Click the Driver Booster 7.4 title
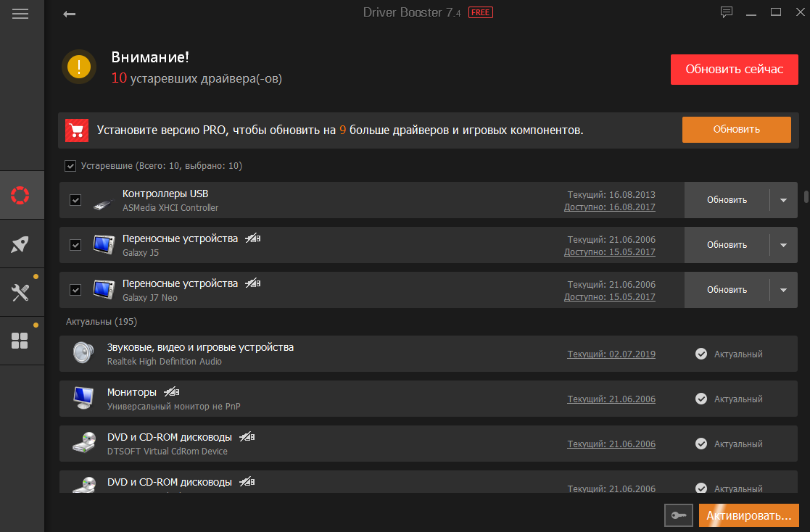Screen dimensions: 810x532 tap(412, 12)
